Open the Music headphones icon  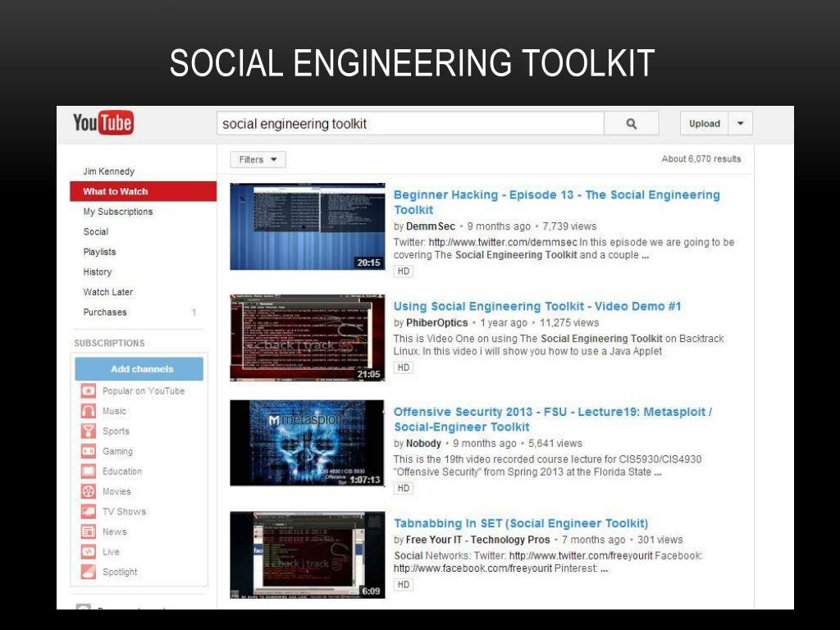(x=89, y=411)
